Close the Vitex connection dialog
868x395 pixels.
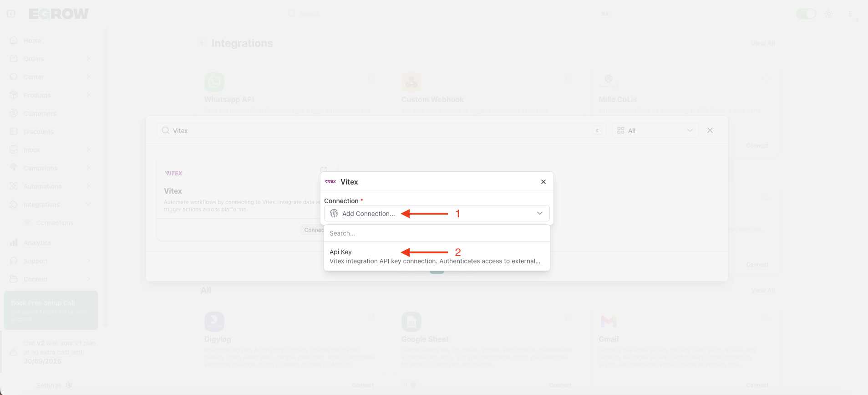tap(543, 182)
